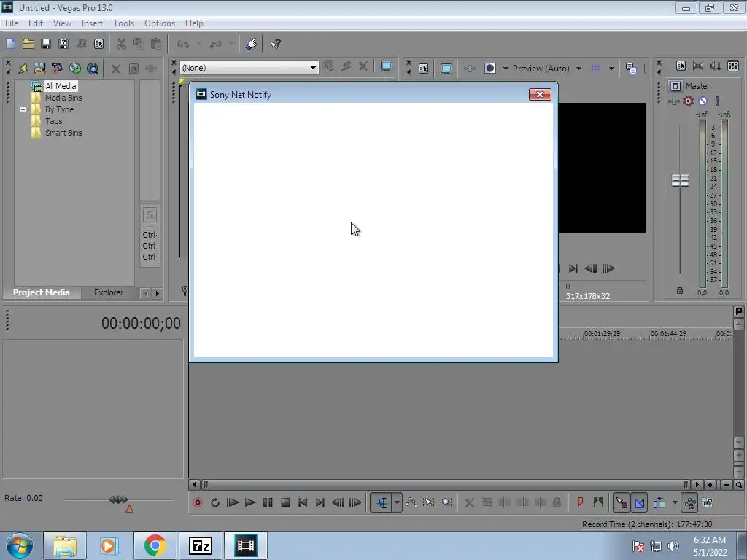Click the Master automation settings gear icon

(x=689, y=101)
